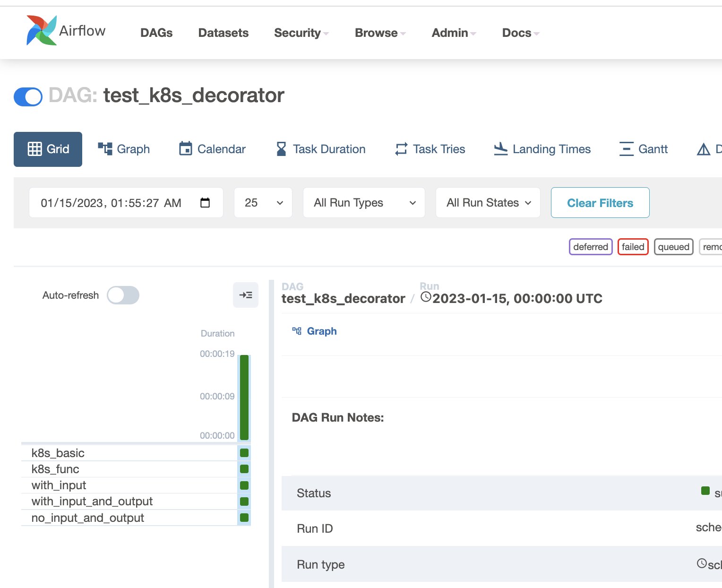Click the Graph link in details panel

click(315, 331)
